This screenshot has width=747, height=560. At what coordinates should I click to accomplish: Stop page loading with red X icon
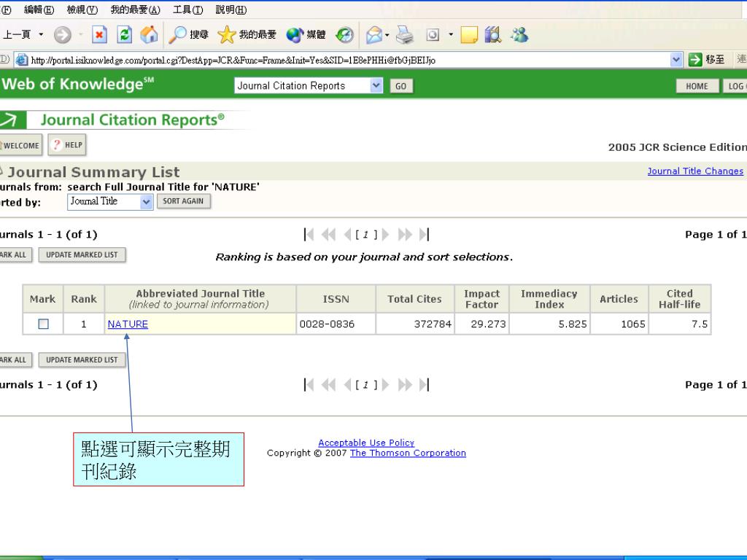point(99,35)
